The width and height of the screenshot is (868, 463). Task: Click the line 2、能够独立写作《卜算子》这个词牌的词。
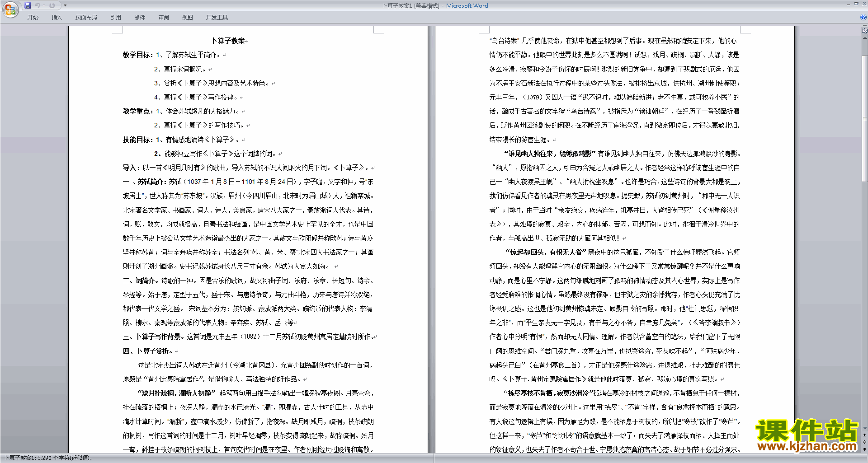click(215, 154)
